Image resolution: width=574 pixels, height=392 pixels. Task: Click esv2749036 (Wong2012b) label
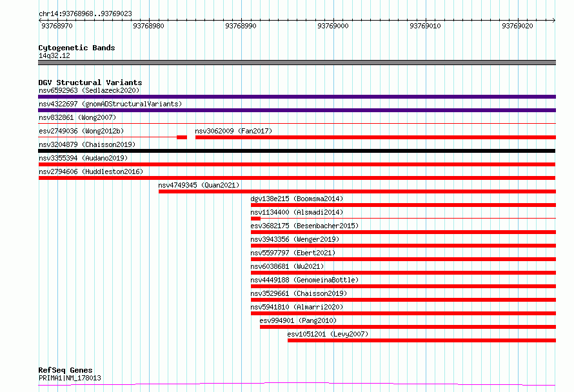81,131
